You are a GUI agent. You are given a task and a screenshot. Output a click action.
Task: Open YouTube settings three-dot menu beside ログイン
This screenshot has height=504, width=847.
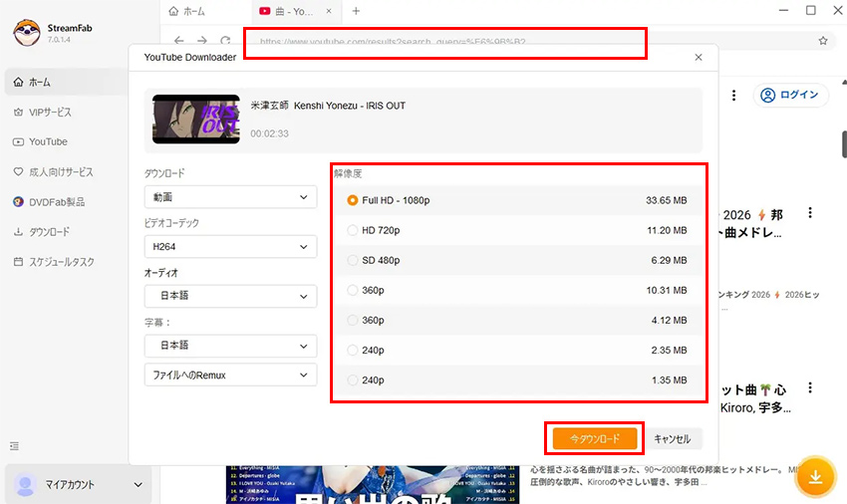[x=733, y=95]
